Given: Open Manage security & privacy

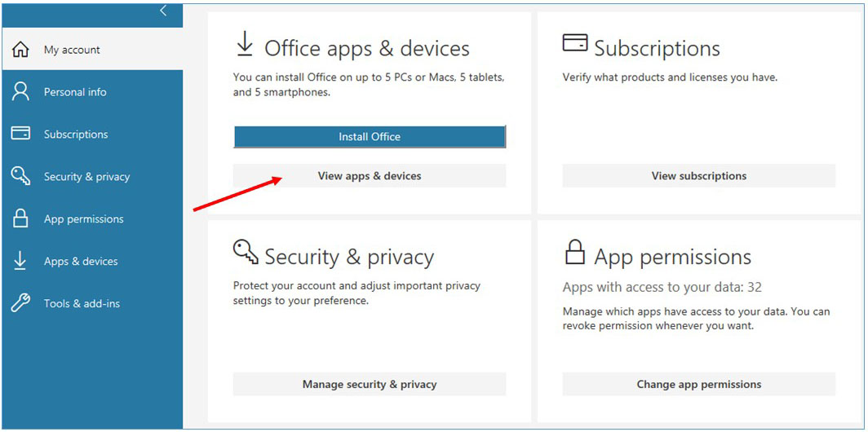Looking at the screenshot, I should pos(370,384).
